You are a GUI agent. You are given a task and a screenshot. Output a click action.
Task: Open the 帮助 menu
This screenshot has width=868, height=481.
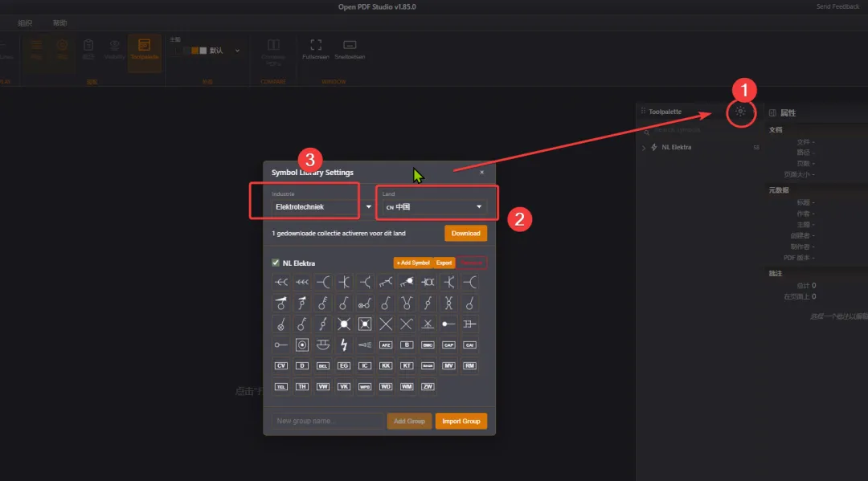(x=59, y=23)
